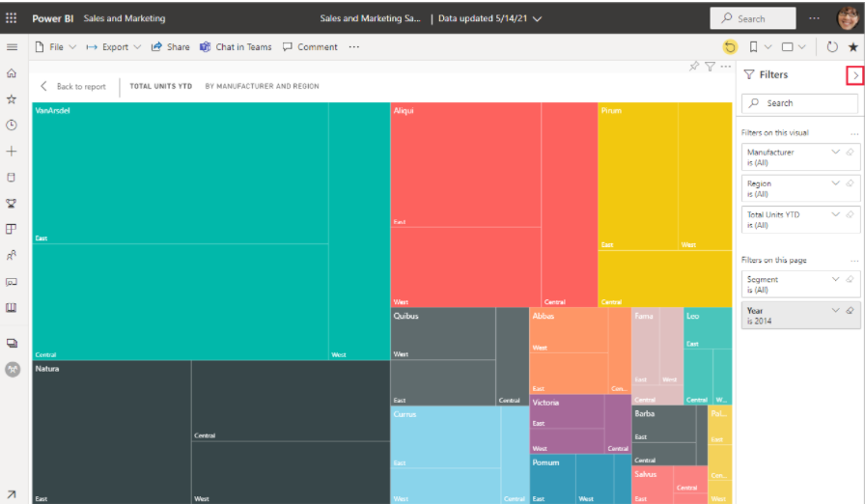Image resolution: width=865 pixels, height=504 pixels.
Task: Expand the Data updated 5/14/21 dropdown
Action: click(489, 18)
